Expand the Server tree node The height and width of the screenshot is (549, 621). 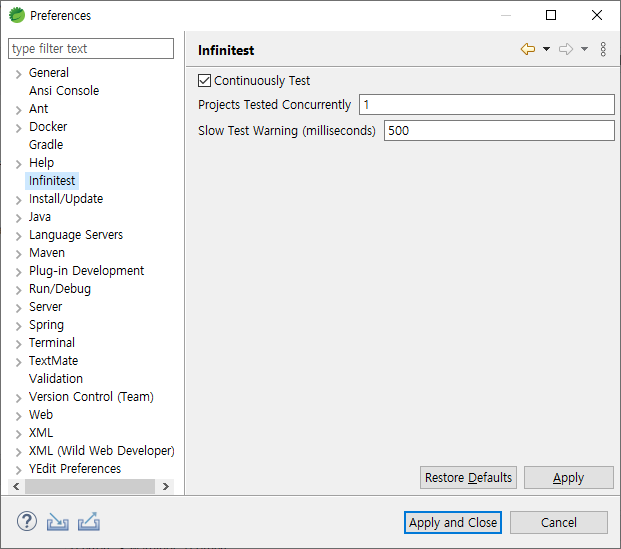coord(18,308)
